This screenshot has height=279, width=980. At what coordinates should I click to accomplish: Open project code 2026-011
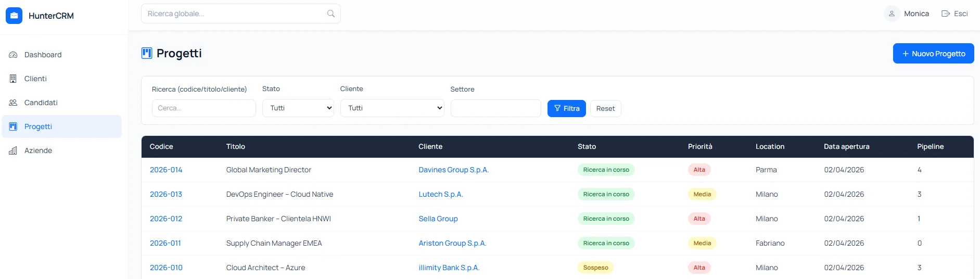166,243
